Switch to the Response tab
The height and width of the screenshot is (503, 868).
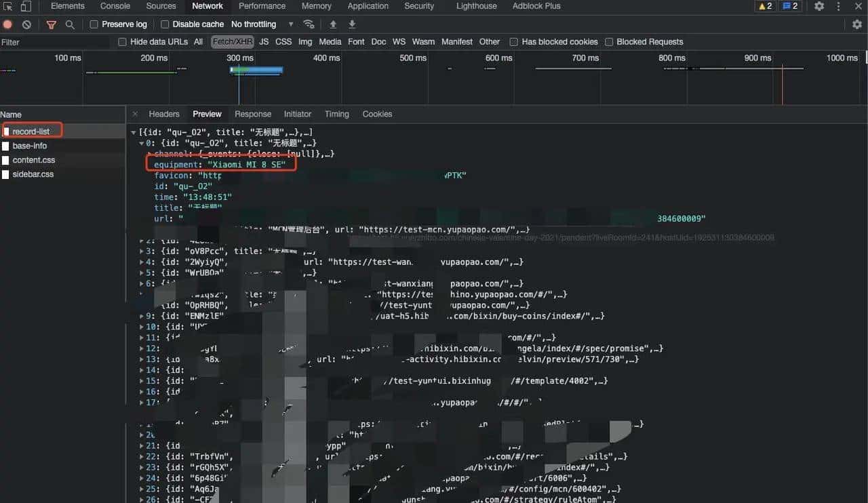coord(252,114)
